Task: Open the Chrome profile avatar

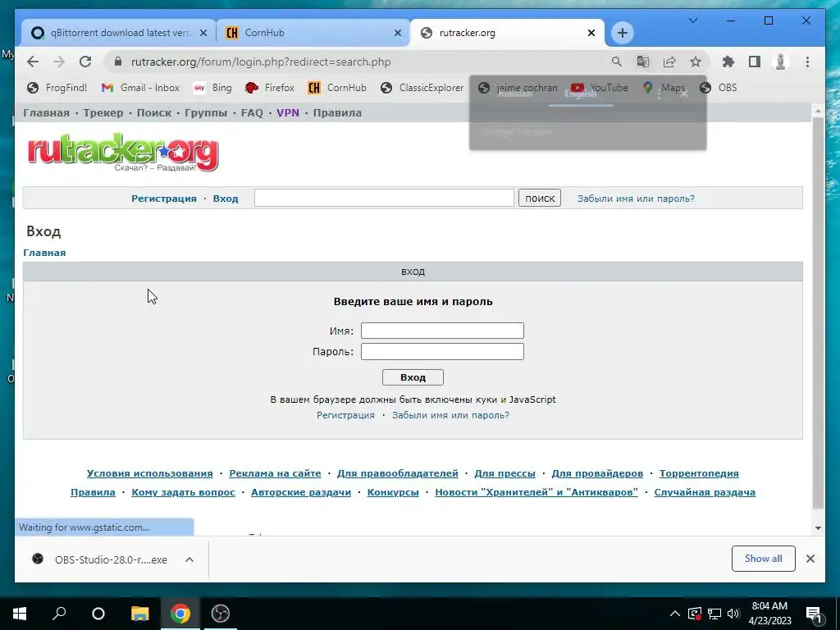Action: click(781, 62)
